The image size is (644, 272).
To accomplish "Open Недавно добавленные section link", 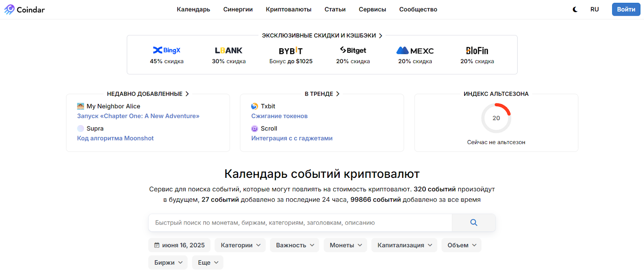I will tap(148, 94).
